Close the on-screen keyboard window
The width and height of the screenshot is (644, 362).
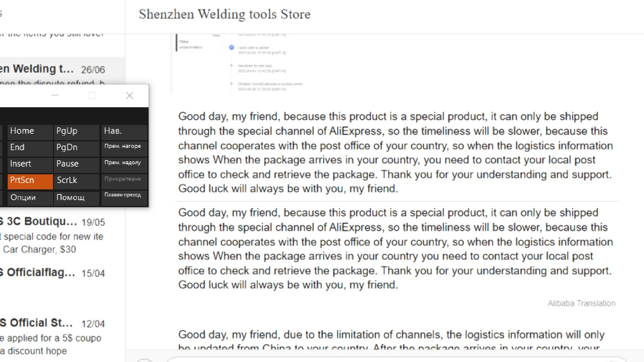click(129, 96)
